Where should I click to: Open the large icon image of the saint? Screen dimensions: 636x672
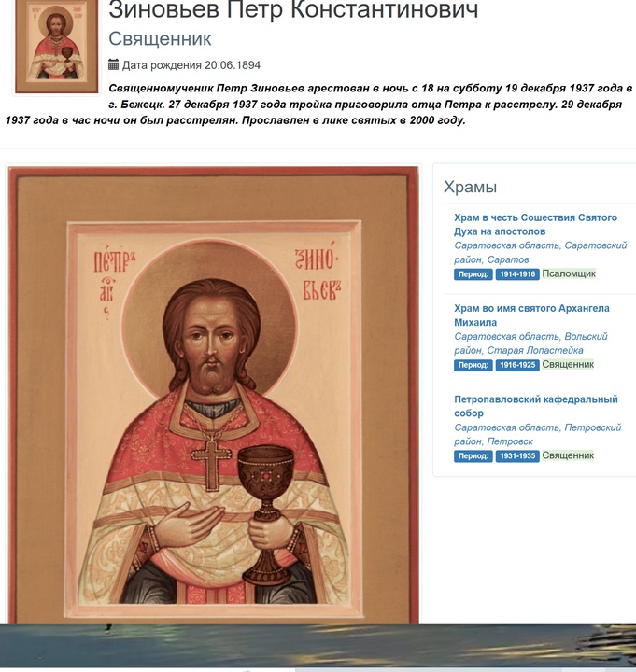[214, 395]
